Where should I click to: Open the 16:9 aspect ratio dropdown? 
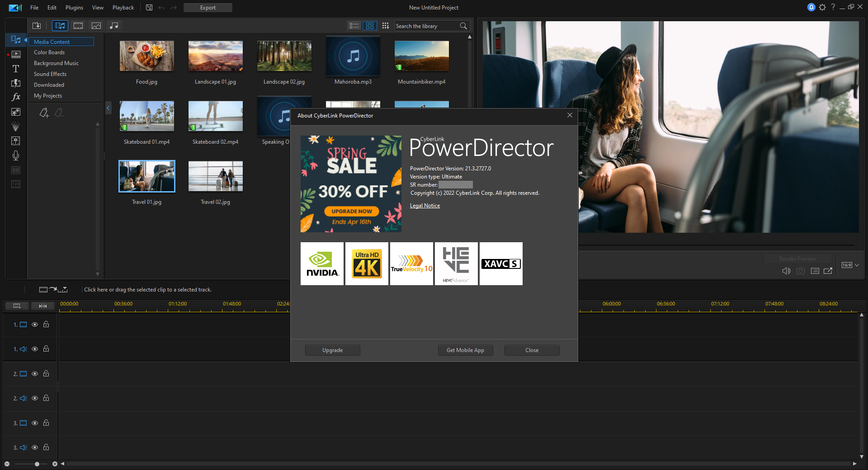850,265
